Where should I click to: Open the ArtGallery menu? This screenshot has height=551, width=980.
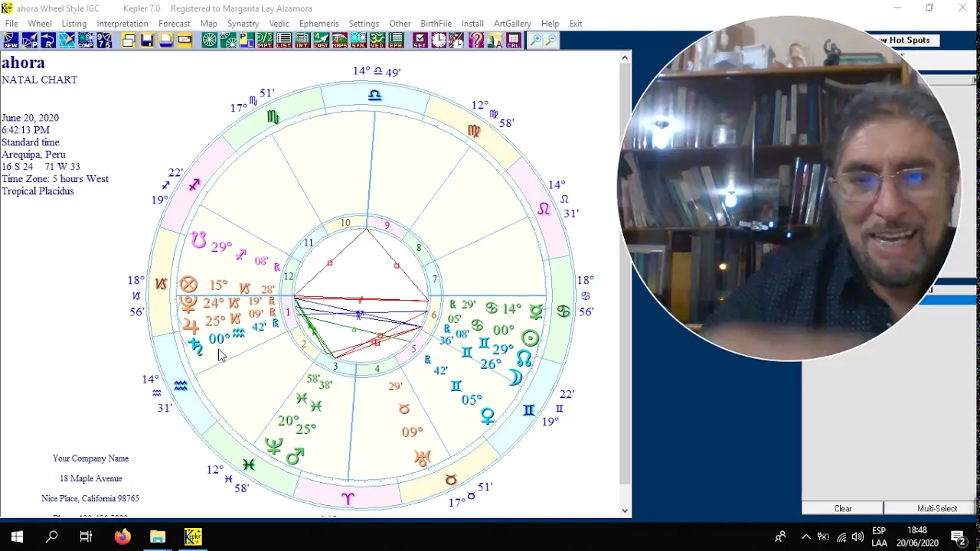(513, 24)
